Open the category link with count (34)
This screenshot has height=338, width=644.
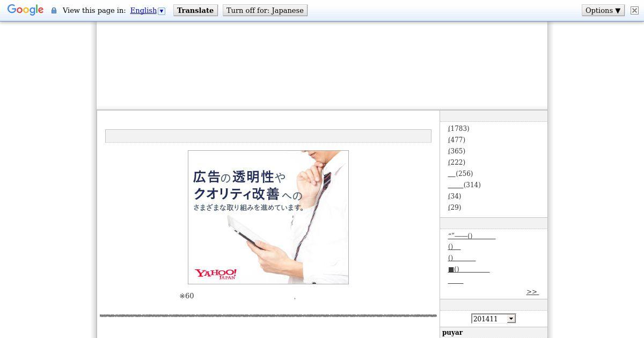click(455, 196)
